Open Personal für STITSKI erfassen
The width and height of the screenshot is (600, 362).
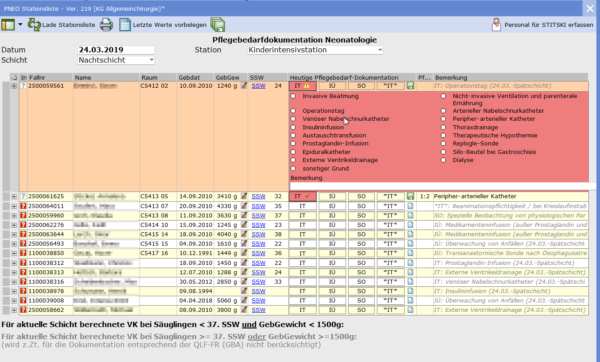coord(542,25)
